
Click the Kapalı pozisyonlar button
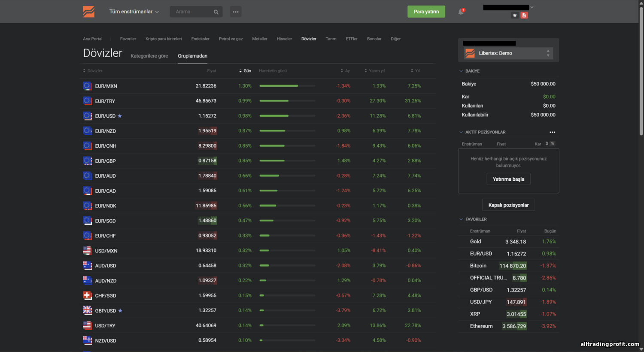point(508,205)
